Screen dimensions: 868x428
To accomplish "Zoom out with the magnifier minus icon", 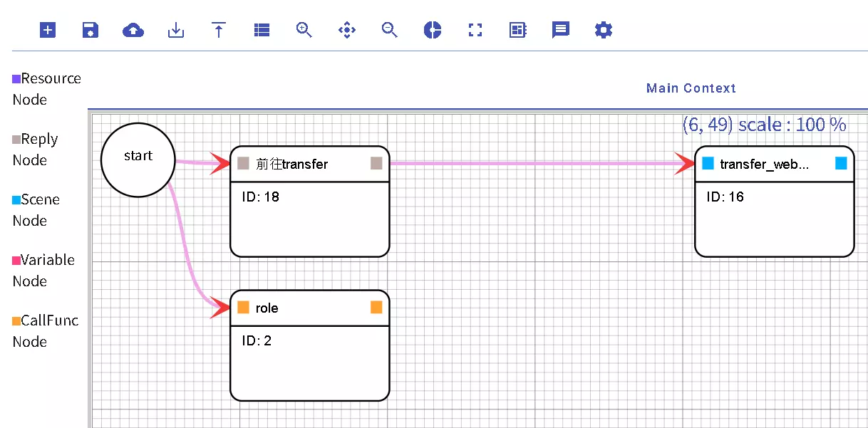I will (x=390, y=30).
